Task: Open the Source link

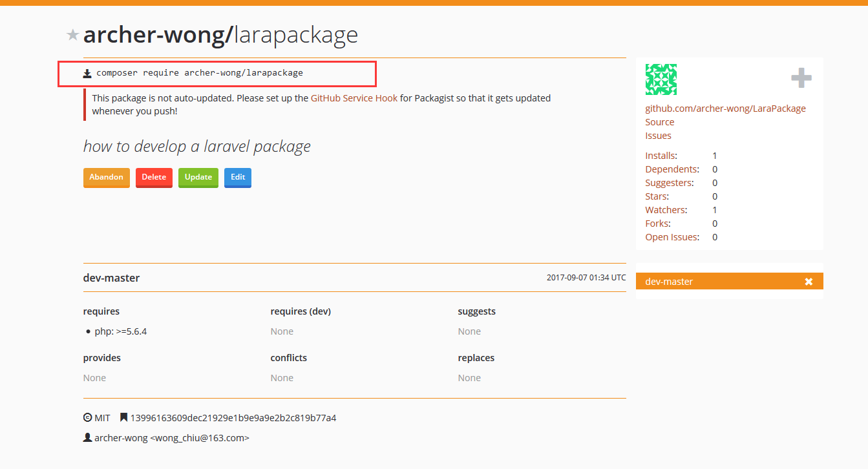Action: pyautogui.click(x=659, y=122)
